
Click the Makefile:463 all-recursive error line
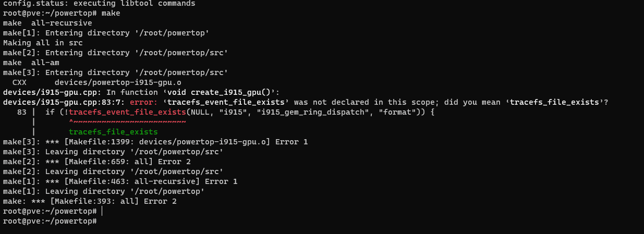point(120,181)
